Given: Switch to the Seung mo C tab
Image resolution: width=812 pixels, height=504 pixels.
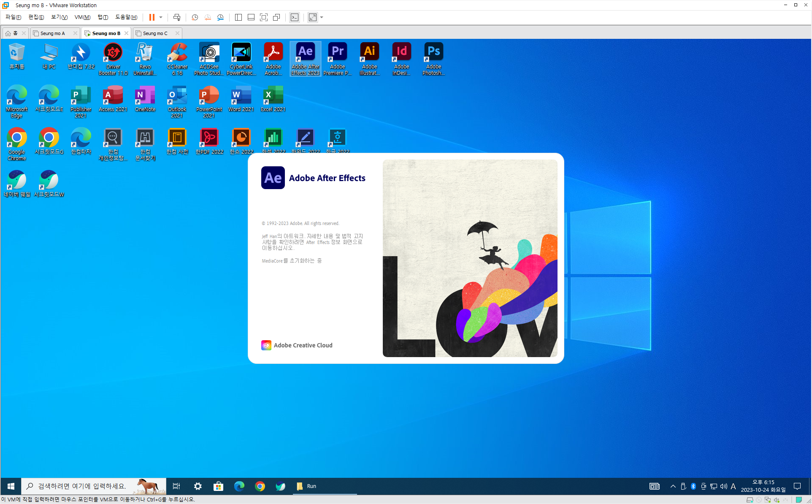Looking at the screenshot, I should (x=155, y=33).
